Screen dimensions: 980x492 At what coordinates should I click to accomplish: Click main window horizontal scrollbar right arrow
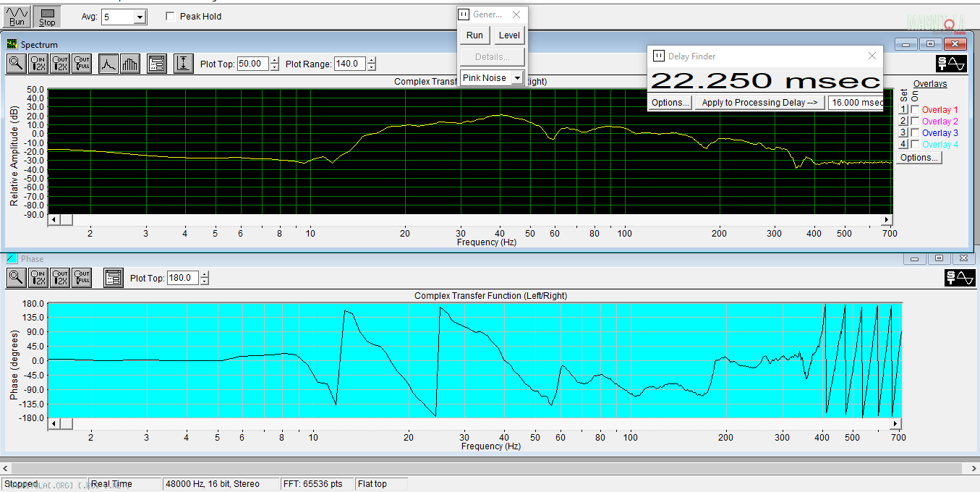973,468
